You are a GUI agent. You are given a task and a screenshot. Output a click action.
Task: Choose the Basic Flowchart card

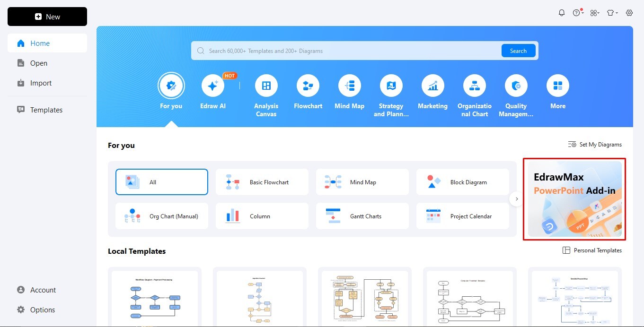[262, 182]
